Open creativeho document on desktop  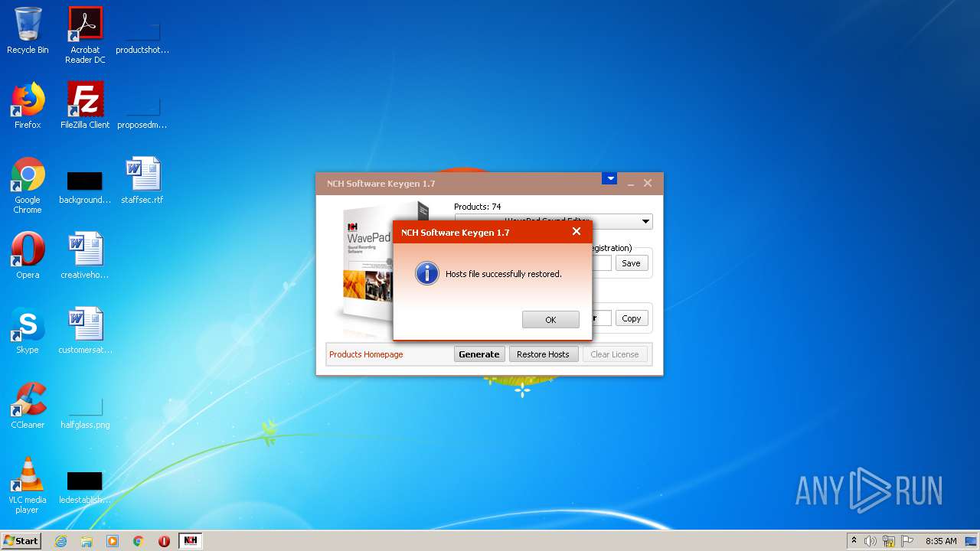click(85, 256)
